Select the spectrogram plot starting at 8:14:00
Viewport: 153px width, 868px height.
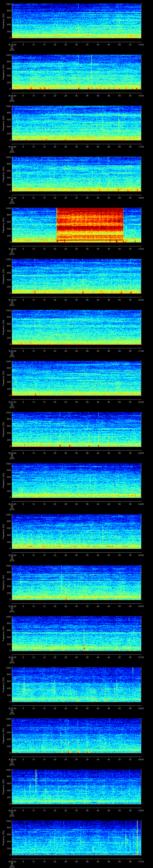click(x=76, y=21)
